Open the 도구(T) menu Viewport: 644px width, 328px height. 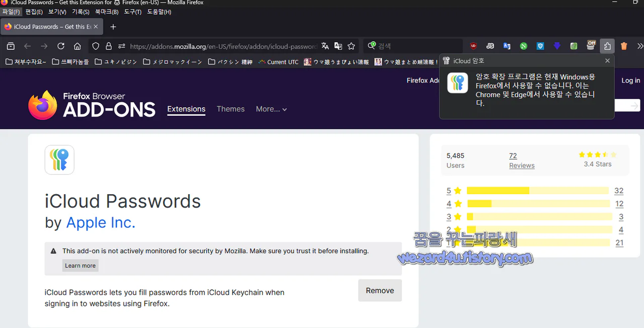(132, 12)
